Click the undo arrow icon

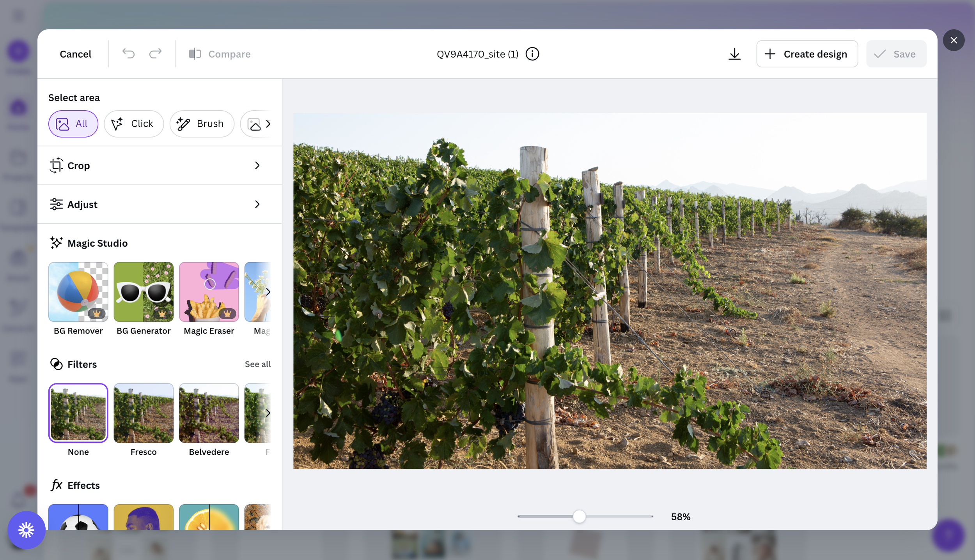tap(128, 54)
